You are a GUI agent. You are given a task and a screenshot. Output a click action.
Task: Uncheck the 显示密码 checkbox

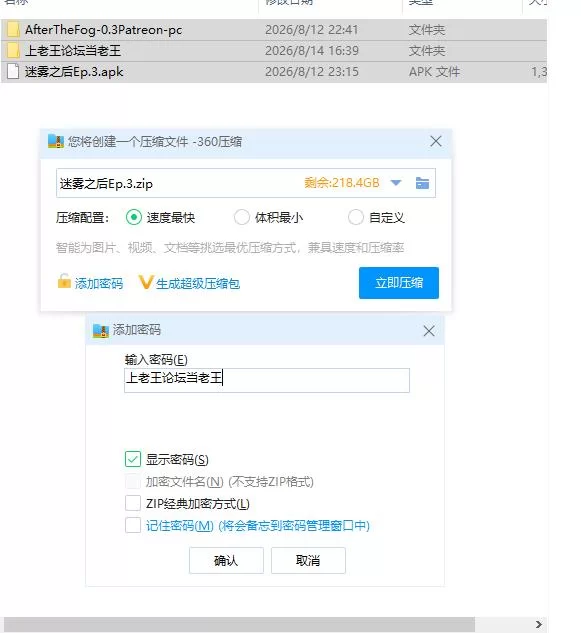point(133,459)
